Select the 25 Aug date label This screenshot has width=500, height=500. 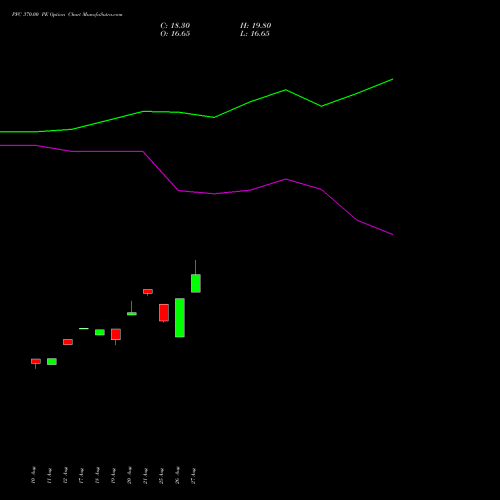[161, 475]
